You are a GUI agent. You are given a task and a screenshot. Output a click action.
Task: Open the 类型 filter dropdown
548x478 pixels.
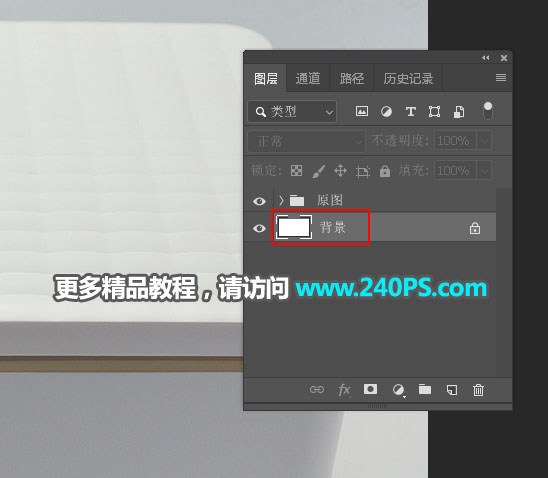pyautogui.click(x=292, y=112)
